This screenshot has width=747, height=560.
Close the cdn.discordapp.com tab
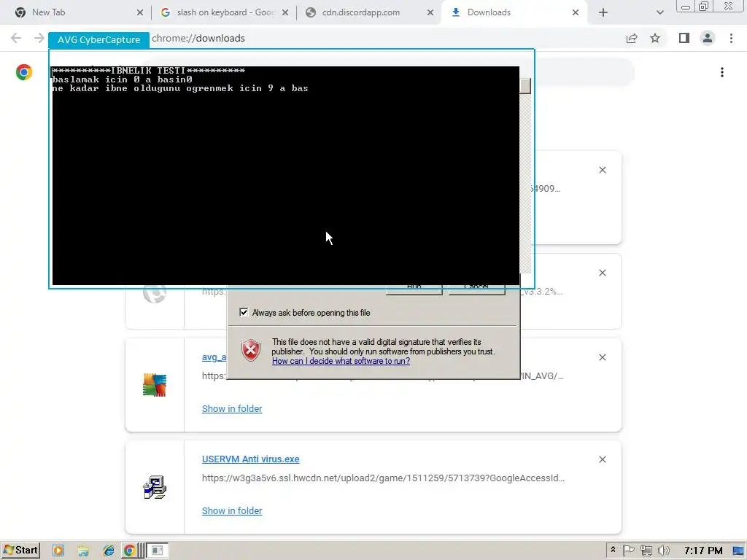[x=430, y=12]
